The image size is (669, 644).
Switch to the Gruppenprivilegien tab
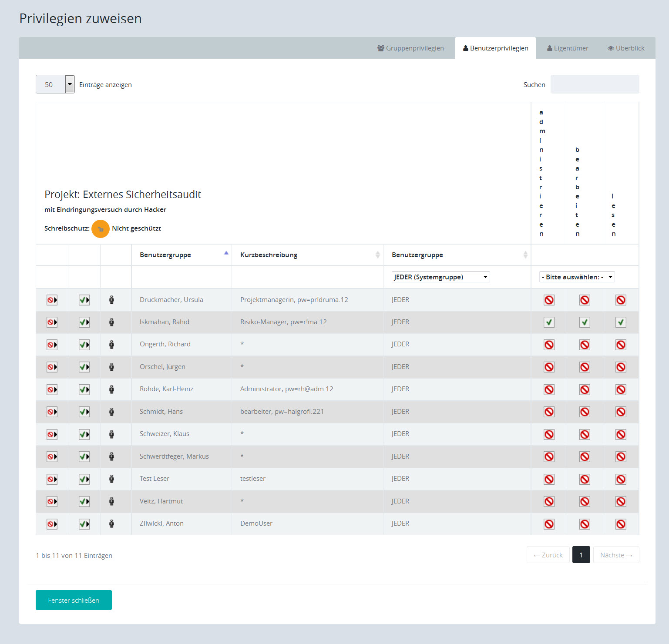coord(410,48)
